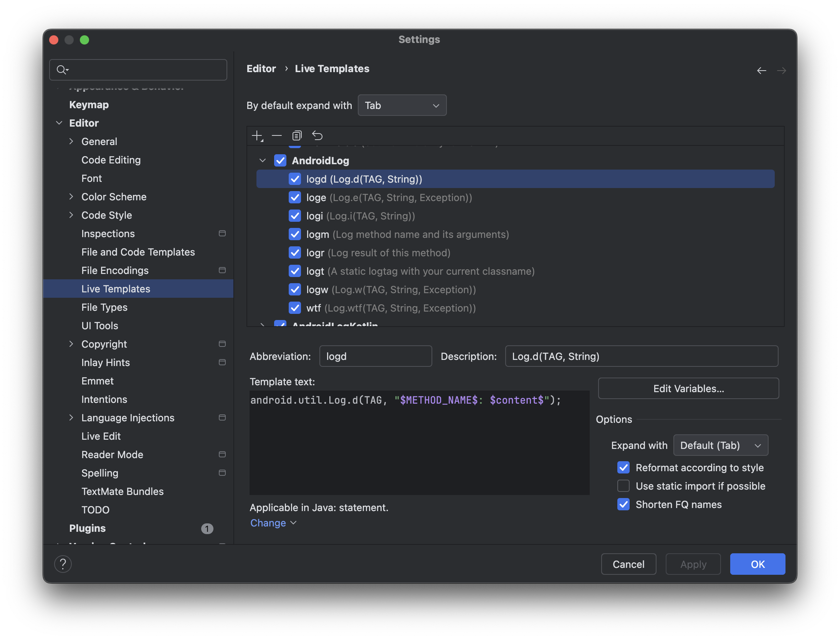The height and width of the screenshot is (640, 840).
Task: Click the Edit Variables button
Action: coord(688,388)
